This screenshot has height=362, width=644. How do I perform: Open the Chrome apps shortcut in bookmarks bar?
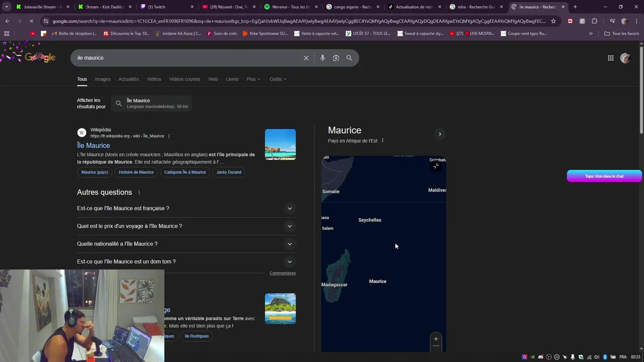(7, 33)
